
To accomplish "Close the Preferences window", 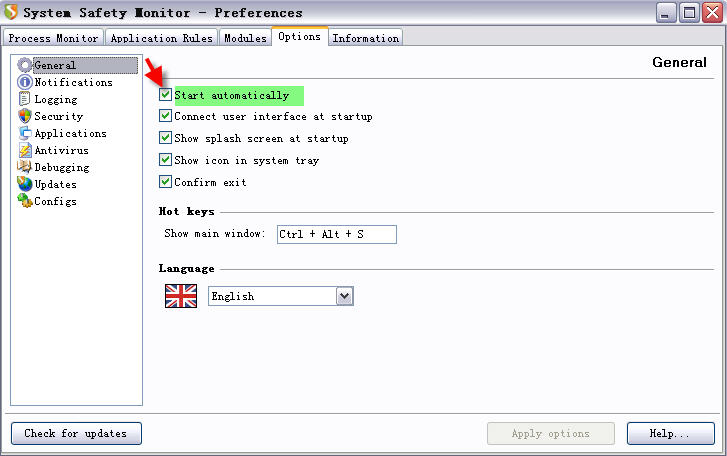I will coord(713,13).
